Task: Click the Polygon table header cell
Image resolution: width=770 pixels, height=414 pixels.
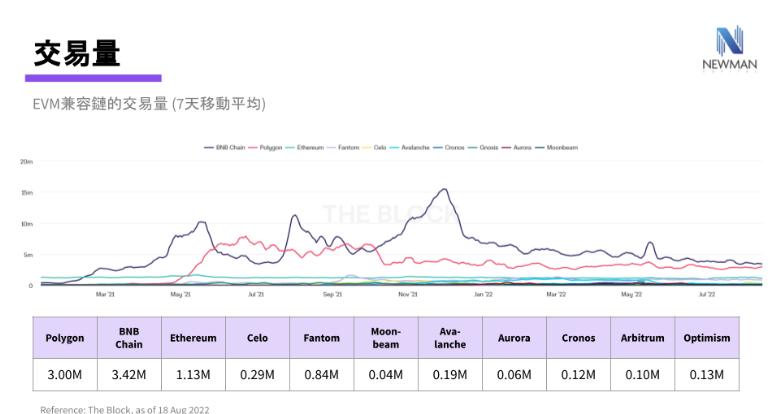Action: coord(65,338)
